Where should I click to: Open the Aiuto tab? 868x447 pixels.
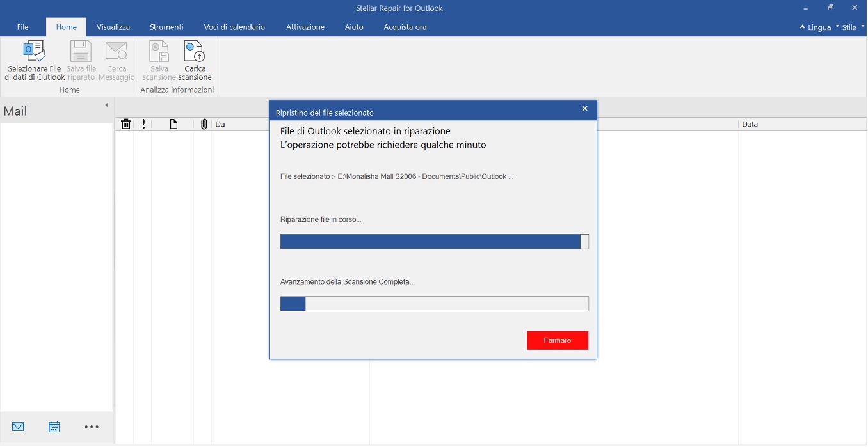354,27
